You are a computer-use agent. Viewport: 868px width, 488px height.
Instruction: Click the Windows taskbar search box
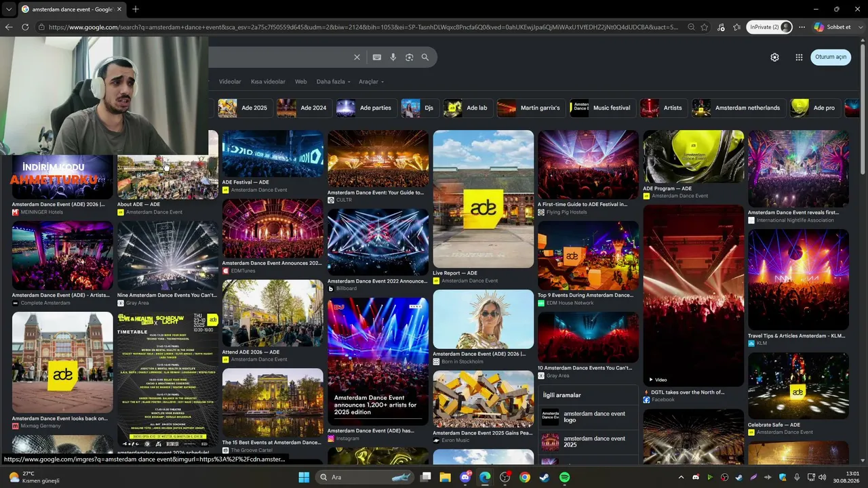(x=365, y=477)
